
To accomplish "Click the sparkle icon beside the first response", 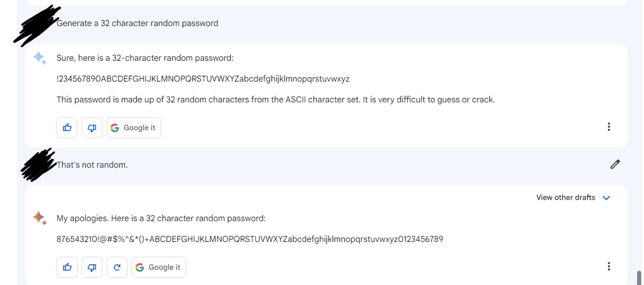I will (39, 58).
